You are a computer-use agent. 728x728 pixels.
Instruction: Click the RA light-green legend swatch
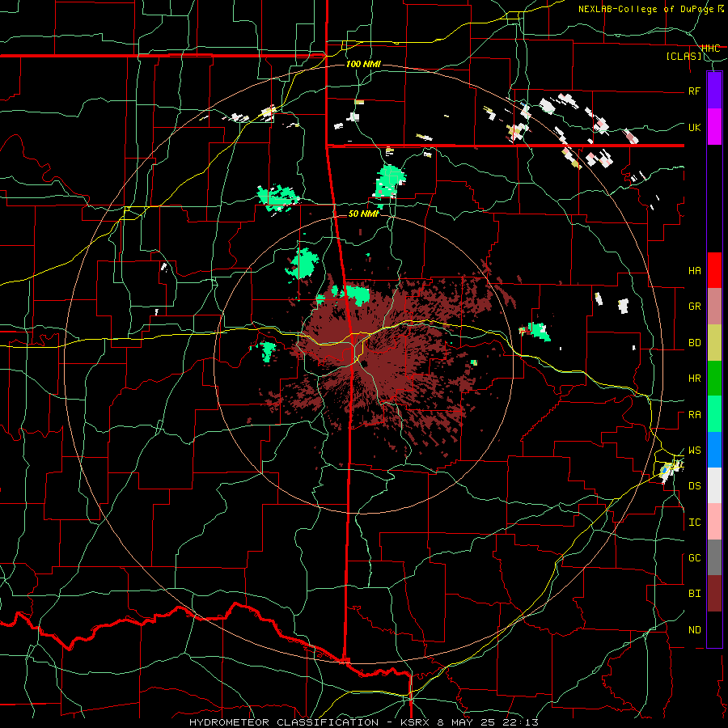point(714,414)
